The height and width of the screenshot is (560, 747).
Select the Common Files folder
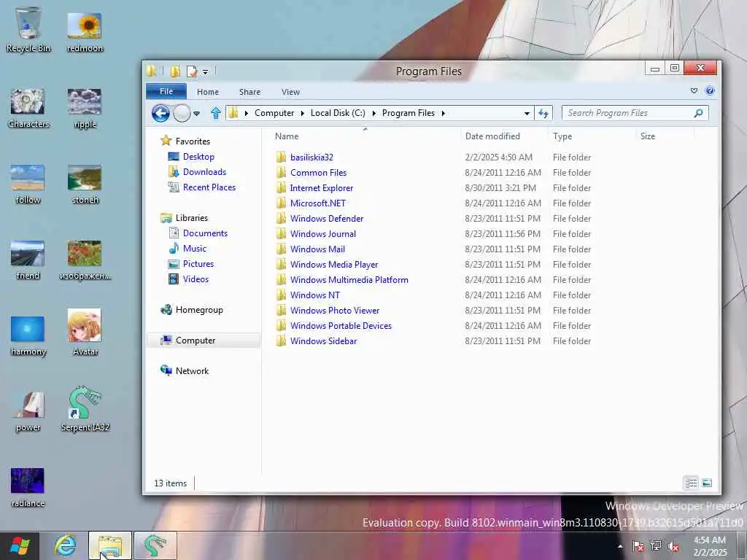(318, 172)
